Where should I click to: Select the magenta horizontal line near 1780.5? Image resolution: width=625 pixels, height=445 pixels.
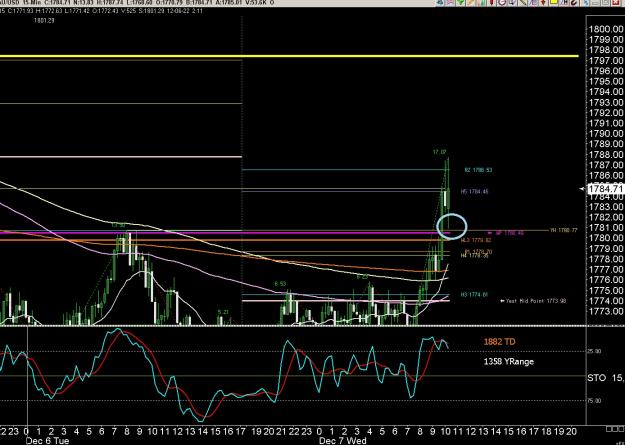pos(225,233)
